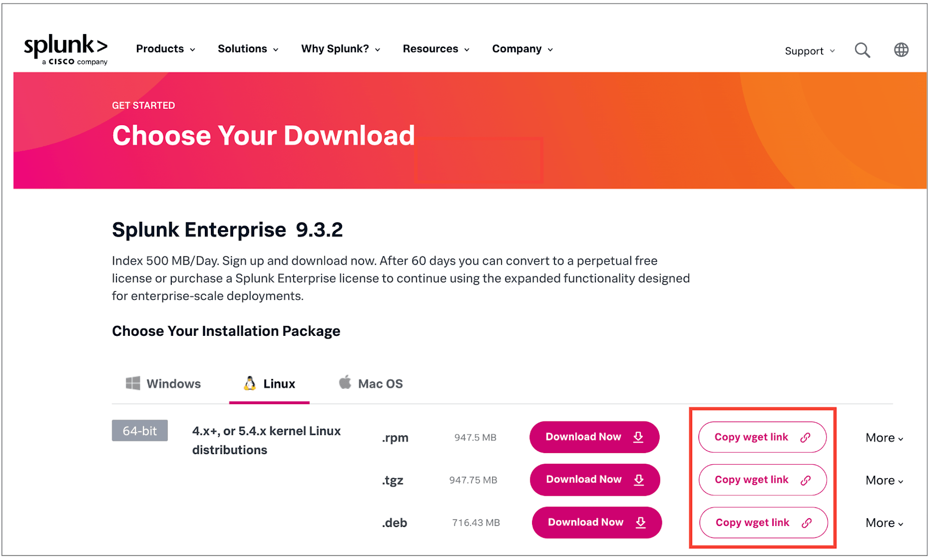The image size is (931, 560).
Task: Expand More options for .rpm
Action: click(884, 438)
